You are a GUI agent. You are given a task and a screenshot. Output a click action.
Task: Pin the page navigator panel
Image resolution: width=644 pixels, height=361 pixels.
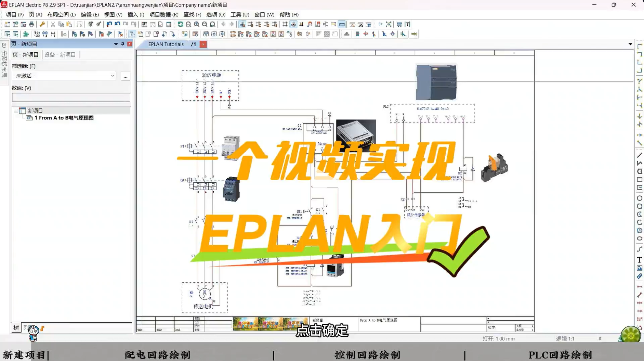point(122,44)
